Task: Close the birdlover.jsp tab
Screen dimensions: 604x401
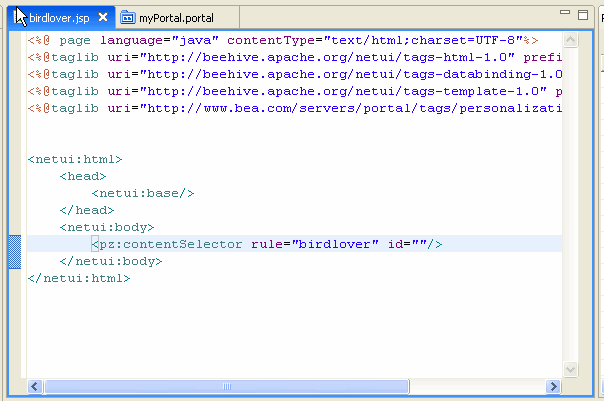Action: click(103, 17)
